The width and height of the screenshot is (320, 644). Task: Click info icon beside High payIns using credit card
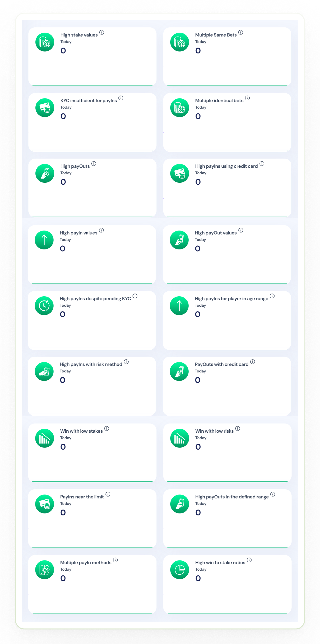[x=262, y=164]
